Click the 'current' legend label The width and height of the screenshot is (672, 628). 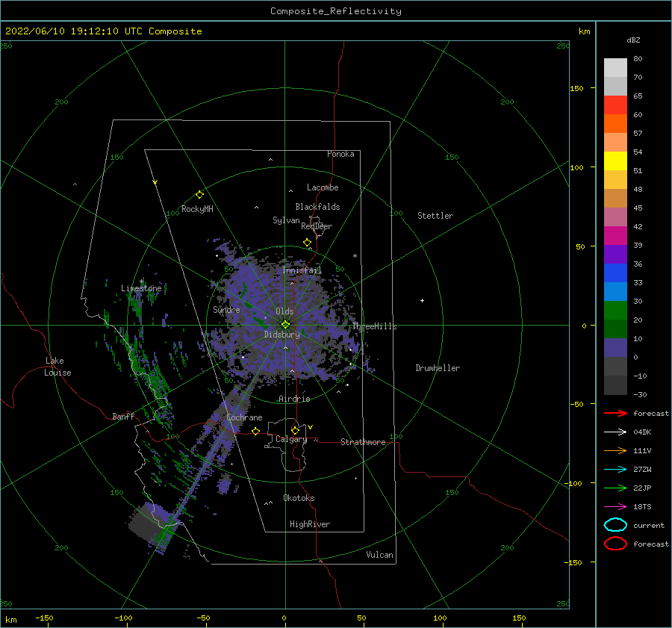(x=649, y=526)
